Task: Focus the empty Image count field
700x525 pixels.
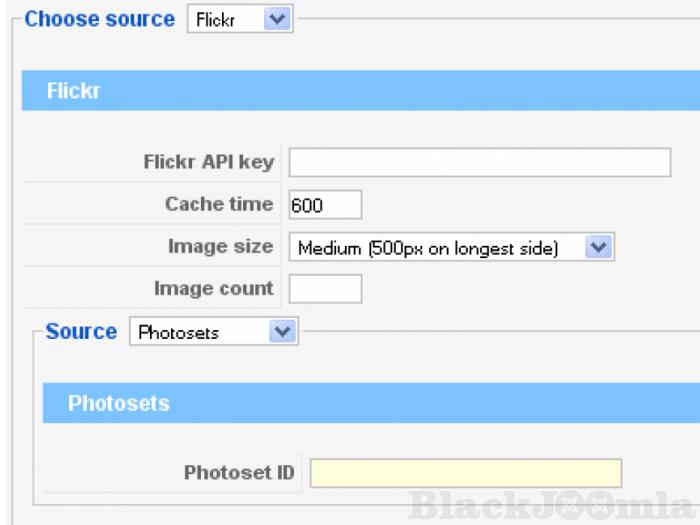Action: click(325, 289)
